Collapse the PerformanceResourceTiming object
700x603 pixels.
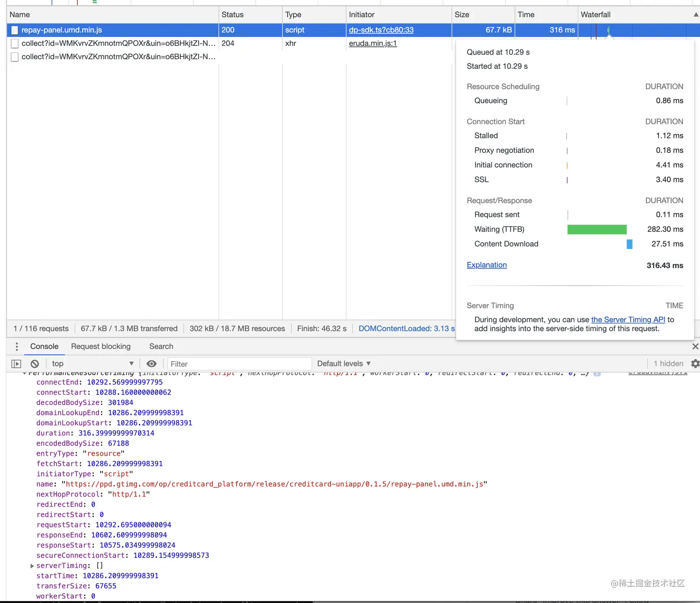[24, 373]
